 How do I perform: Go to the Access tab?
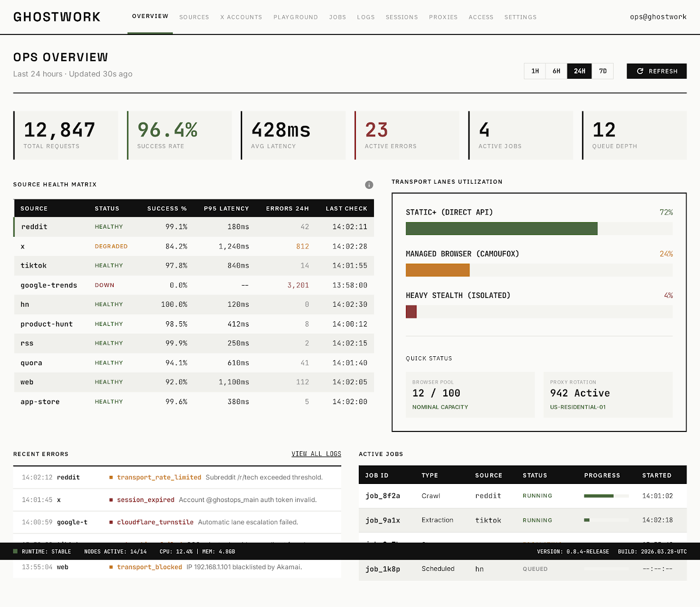[x=481, y=17]
